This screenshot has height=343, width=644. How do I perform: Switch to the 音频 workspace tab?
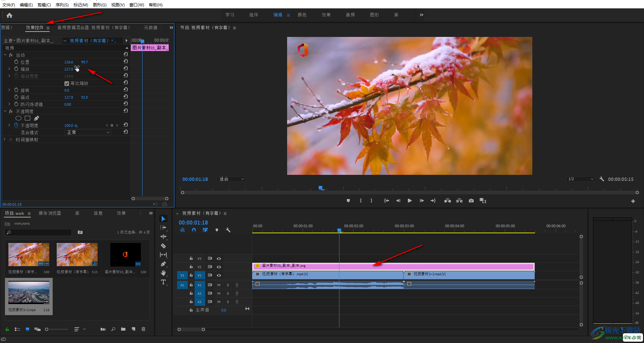(351, 15)
